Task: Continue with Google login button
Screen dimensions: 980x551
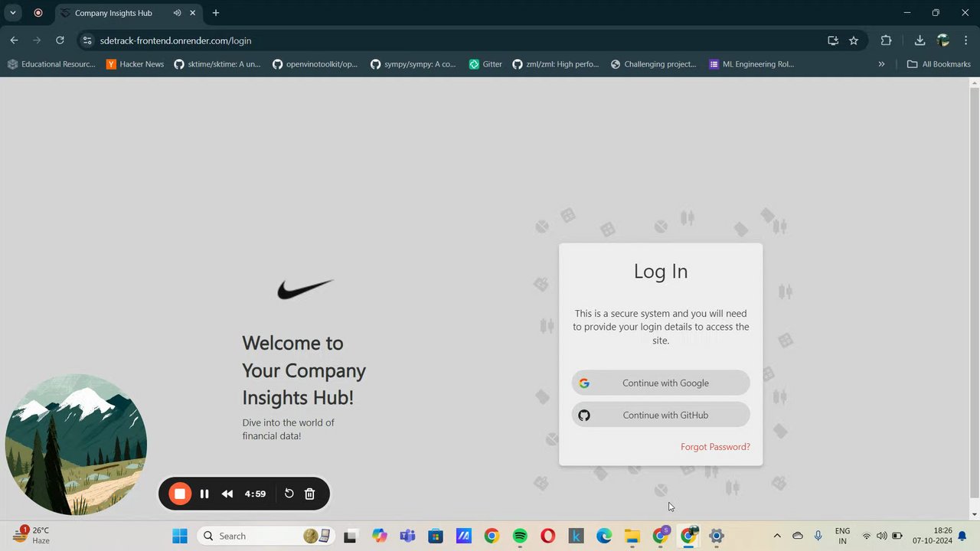Action: pyautogui.click(x=661, y=383)
